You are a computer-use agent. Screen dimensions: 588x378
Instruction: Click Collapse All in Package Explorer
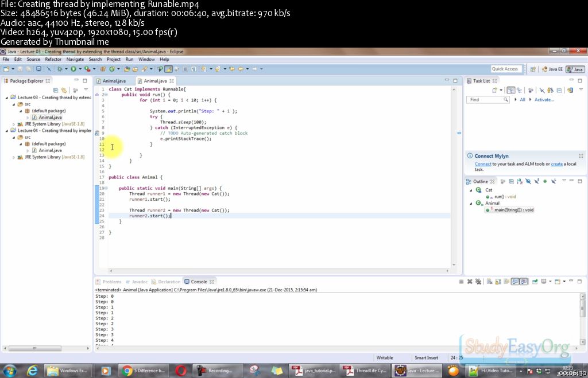[56, 90]
